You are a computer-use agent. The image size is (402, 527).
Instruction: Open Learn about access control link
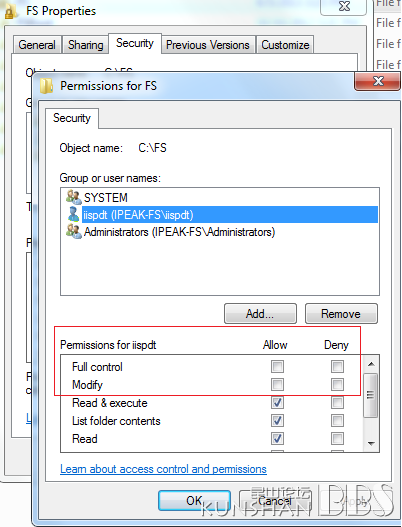[x=163, y=469]
